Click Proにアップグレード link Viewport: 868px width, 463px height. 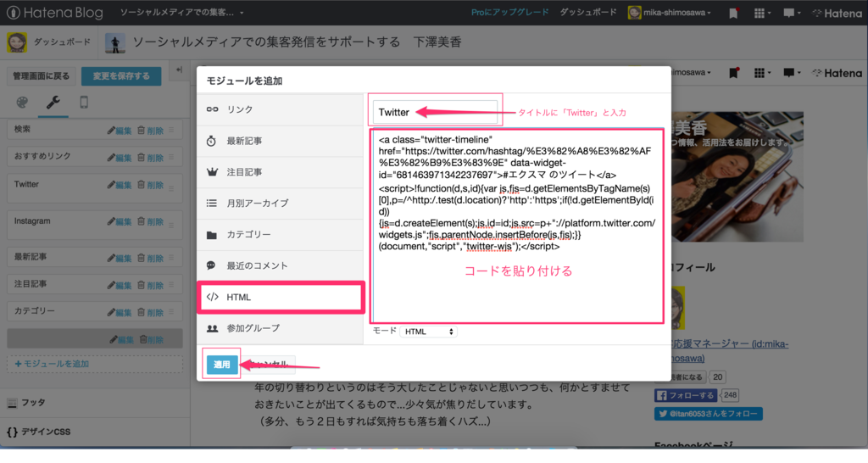[x=509, y=12]
